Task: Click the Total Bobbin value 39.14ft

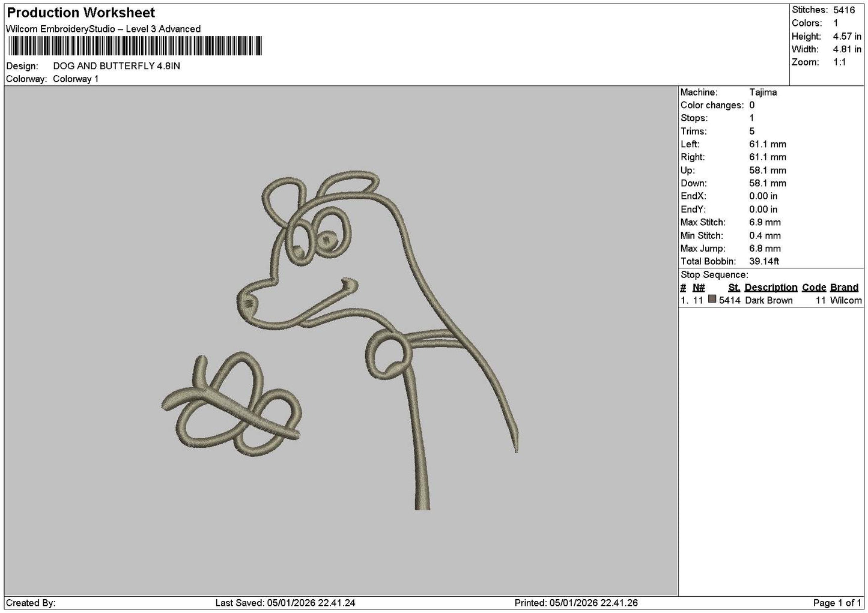Action: (x=764, y=262)
